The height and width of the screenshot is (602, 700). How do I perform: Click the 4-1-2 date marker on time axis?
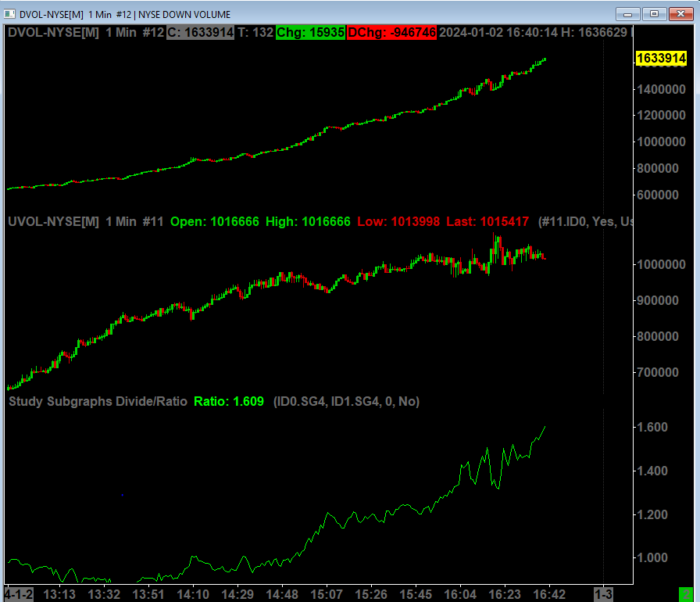(x=19, y=595)
